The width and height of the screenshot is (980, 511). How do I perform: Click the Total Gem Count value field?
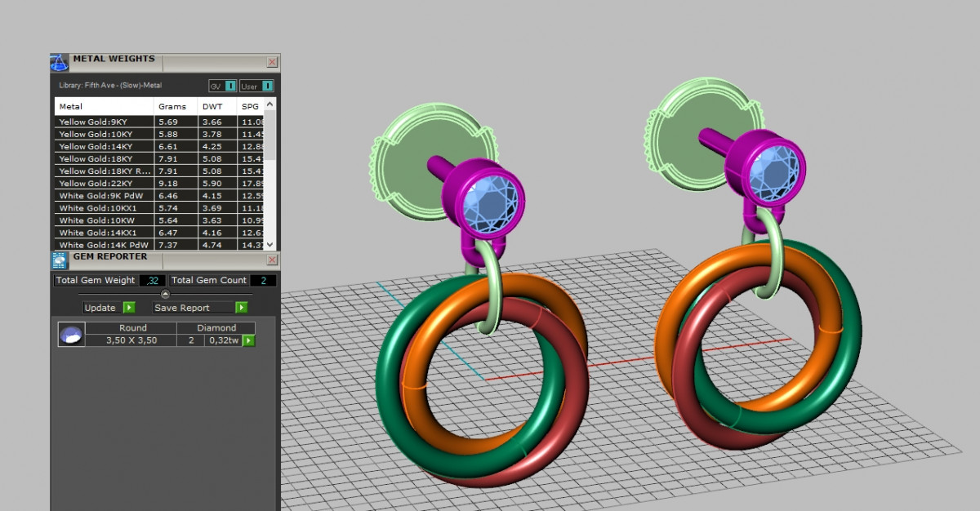point(263,280)
